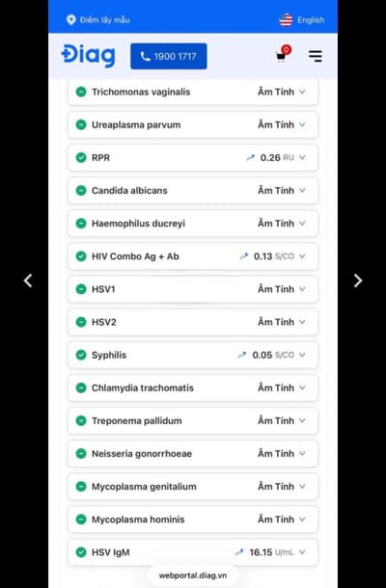386x588 pixels.
Task: Switch language to English
Action: [x=311, y=20]
